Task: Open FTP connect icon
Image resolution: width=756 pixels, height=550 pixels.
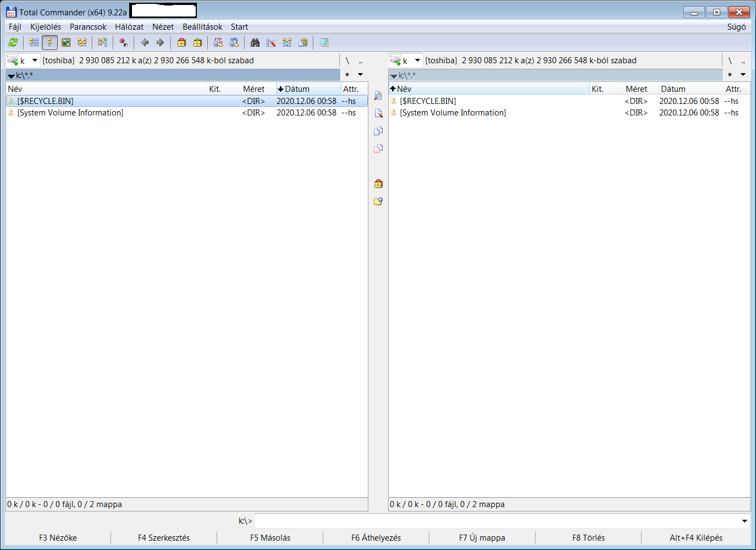Action: point(218,42)
